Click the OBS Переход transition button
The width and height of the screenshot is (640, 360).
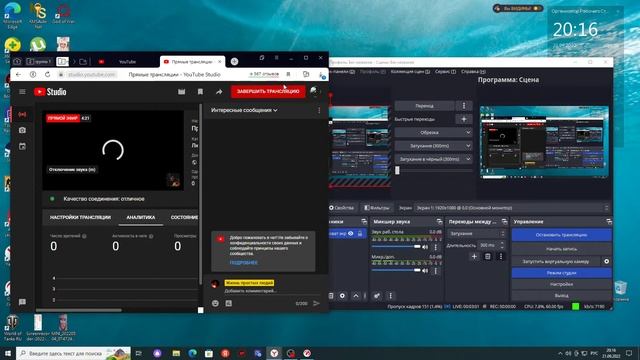click(424, 106)
